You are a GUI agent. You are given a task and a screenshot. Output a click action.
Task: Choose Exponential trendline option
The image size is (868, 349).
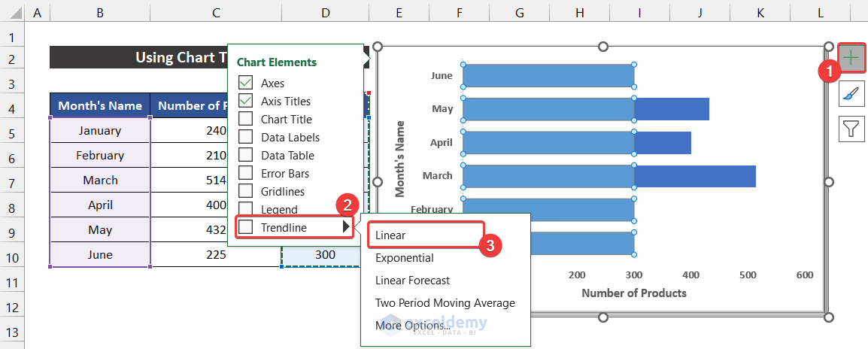point(405,258)
